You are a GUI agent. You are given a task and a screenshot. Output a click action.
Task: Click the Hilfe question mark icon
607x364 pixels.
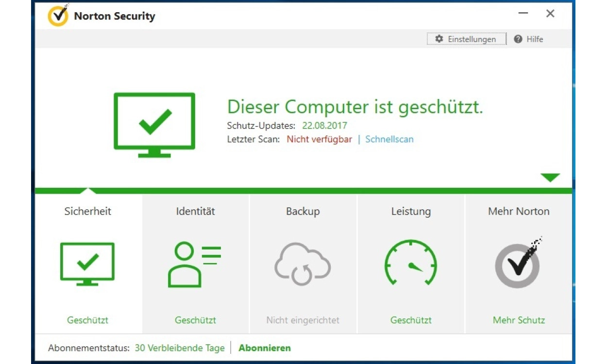coord(518,39)
